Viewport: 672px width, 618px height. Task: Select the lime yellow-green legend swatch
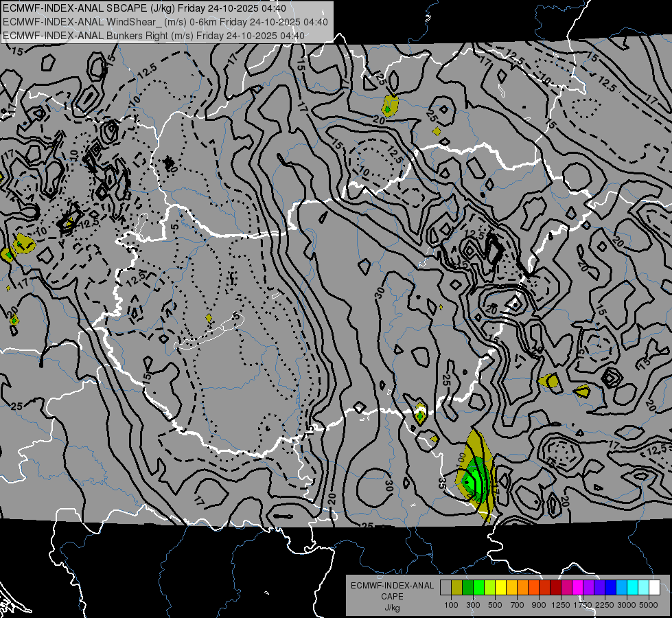point(490,587)
